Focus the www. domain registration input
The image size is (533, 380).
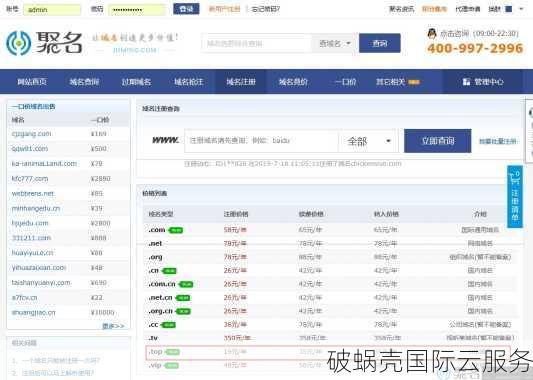click(261, 141)
